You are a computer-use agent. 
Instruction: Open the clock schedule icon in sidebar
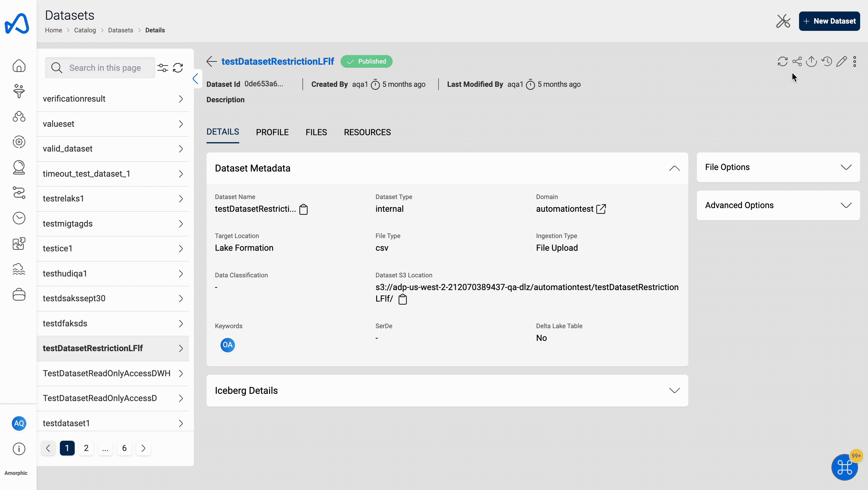(x=19, y=218)
